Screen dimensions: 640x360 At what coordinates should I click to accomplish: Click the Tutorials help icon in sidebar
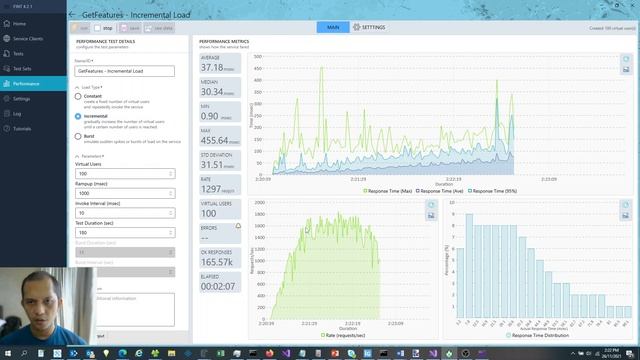click(x=7, y=129)
